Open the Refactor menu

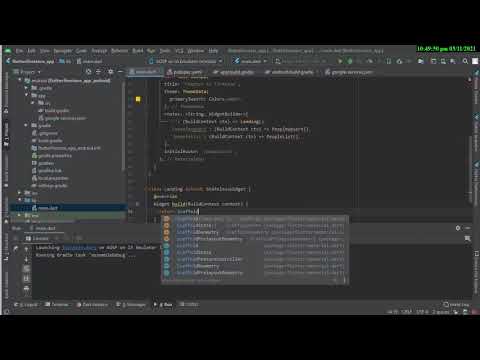(119, 51)
